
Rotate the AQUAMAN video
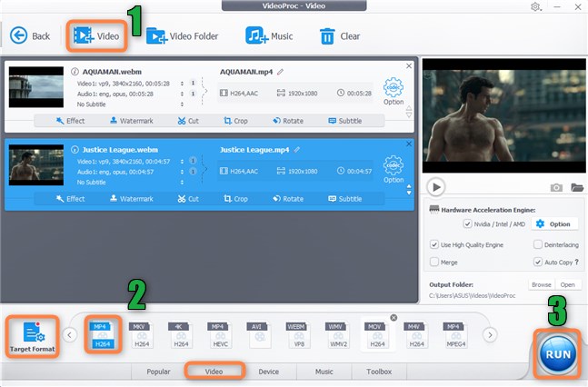tap(288, 121)
